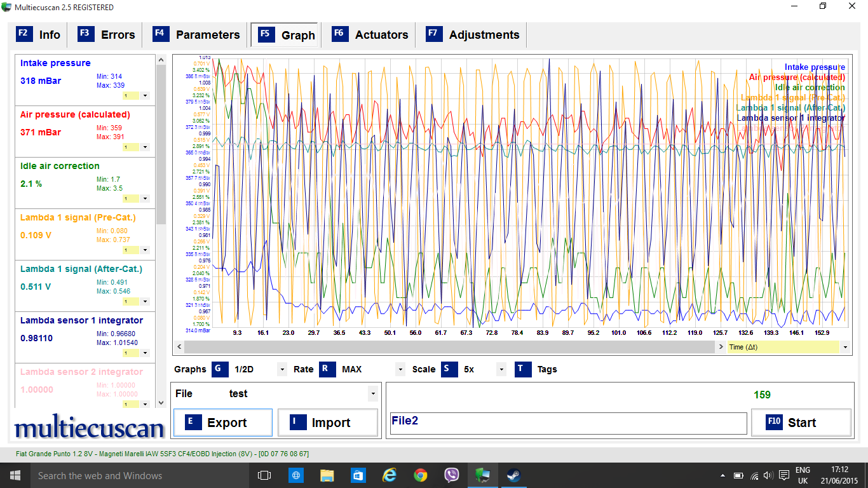Viewport: 868px width, 488px height.
Task: Click the battery tray icon
Action: (x=739, y=475)
